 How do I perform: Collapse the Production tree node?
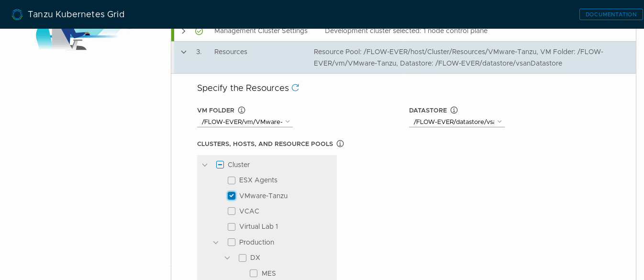point(216,243)
